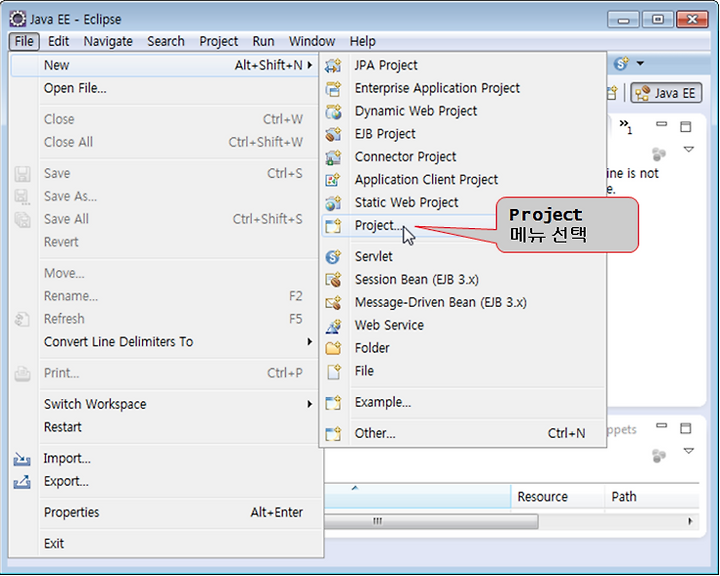Click the Application Client Project icon

pos(333,180)
